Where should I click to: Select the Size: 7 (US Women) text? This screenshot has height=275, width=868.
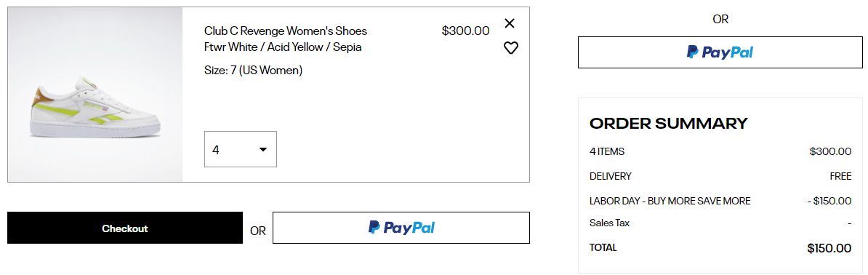point(254,71)
